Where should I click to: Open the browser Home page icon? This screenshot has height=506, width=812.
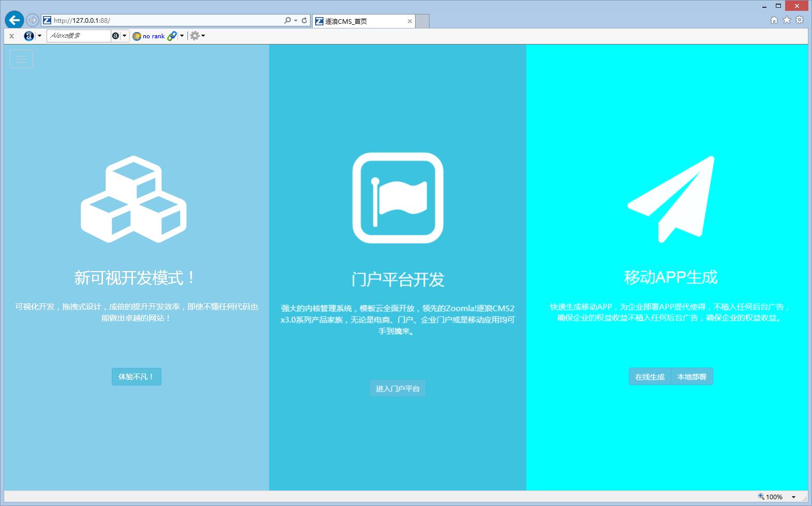[774, 20]
